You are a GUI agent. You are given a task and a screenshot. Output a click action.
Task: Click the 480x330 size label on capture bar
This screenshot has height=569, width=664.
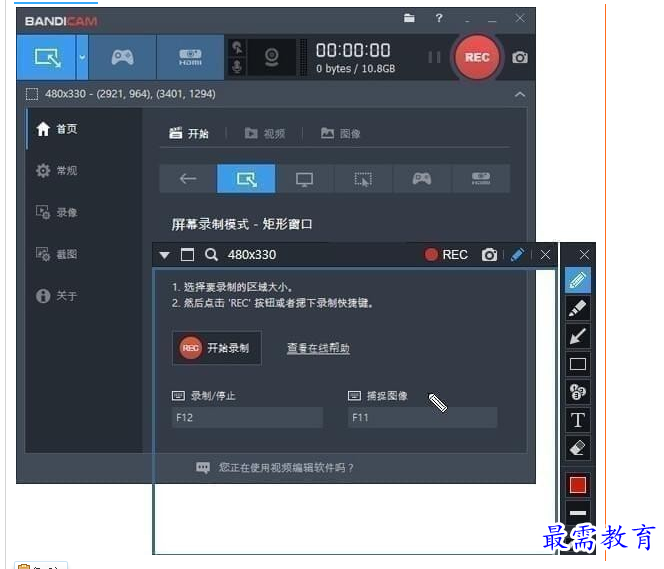[252, 255]
